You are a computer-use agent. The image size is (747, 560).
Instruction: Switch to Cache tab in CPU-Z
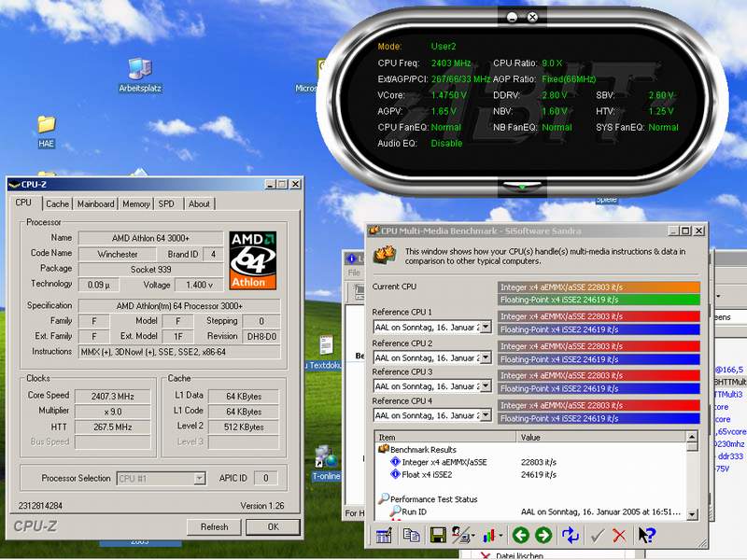tap(57, 203)
